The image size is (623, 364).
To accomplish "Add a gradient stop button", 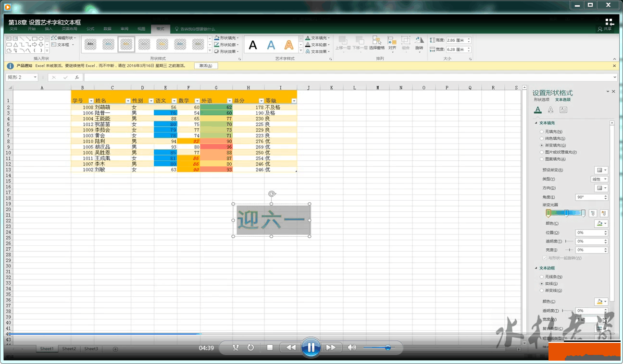I will tap(593, 213).
